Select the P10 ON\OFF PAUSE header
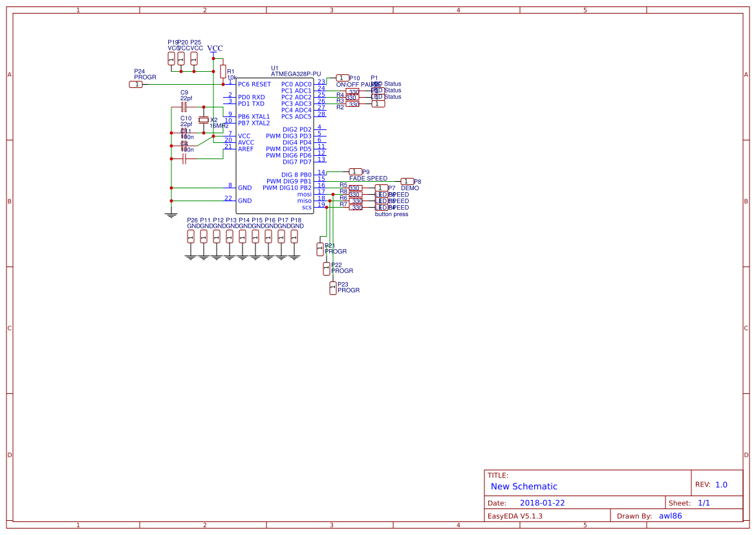 point(341,78)
